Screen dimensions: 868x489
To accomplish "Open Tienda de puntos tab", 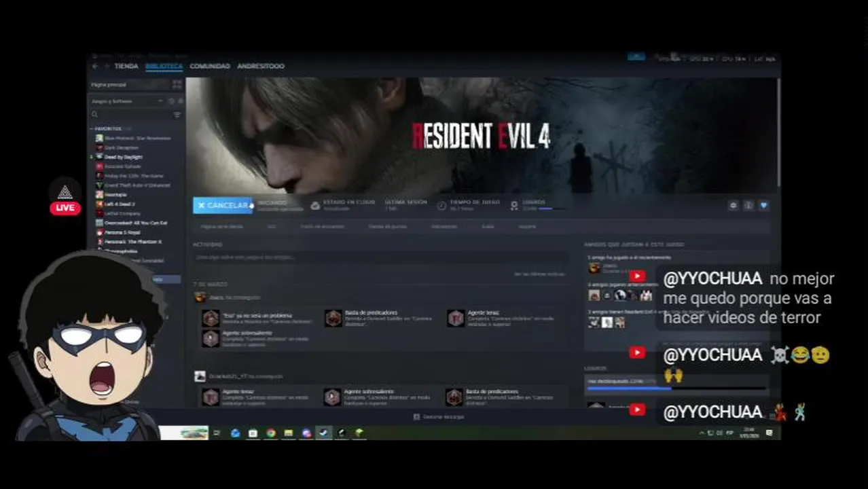I will coord(387,226).
